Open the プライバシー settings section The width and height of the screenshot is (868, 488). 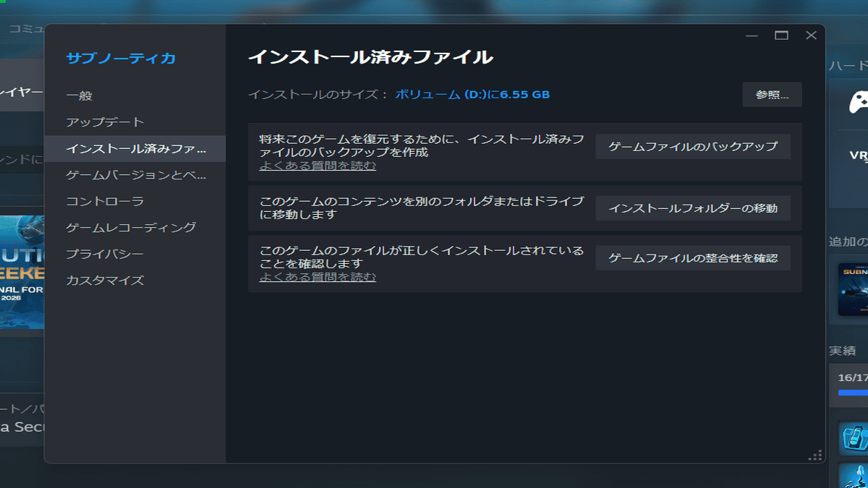tap(135, 254)
